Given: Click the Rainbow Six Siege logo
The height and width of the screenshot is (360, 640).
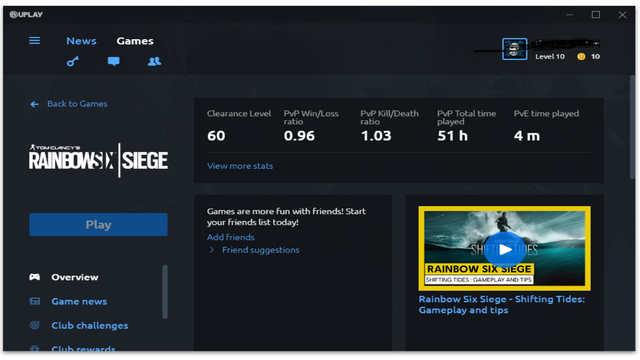Looking at the screenshot, I should pos(98,160).
